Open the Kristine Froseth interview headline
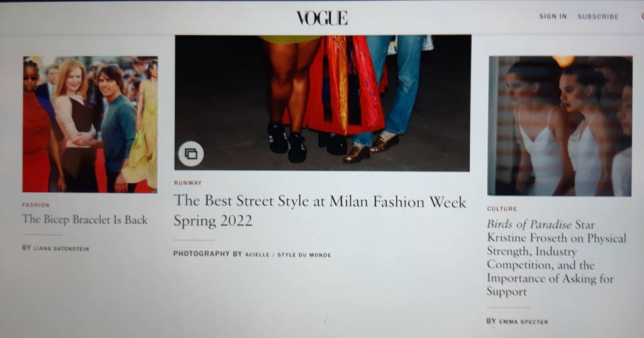This screenshot has height=338, width=644. 556,258
